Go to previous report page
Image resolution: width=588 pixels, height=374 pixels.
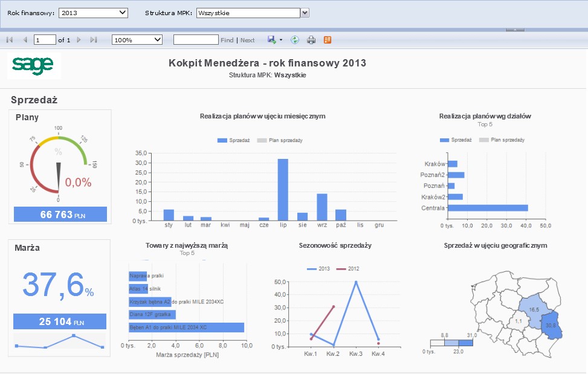coord(25,40)
